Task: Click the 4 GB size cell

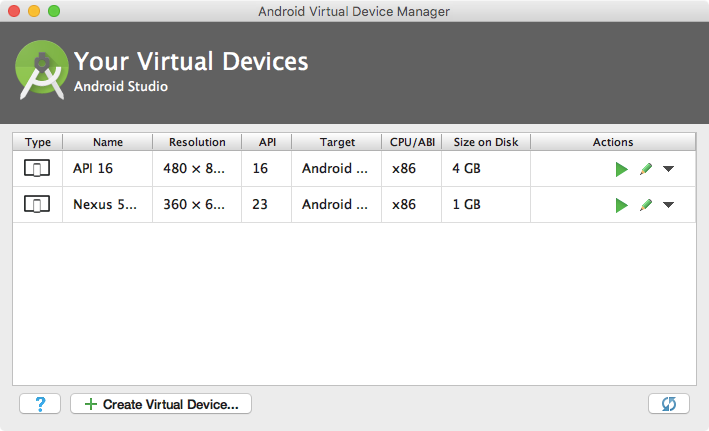Action: click(x=486, y=169)
